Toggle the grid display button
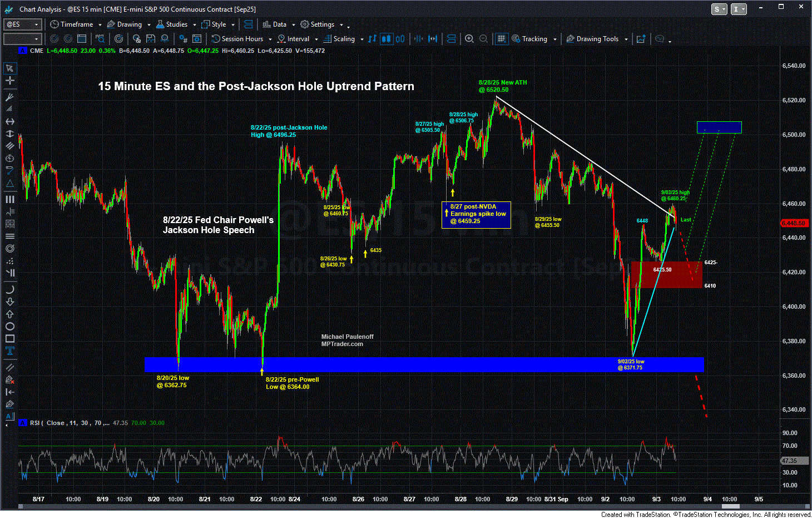The height and width of the screenshot is (518, 812). point(501,39)
